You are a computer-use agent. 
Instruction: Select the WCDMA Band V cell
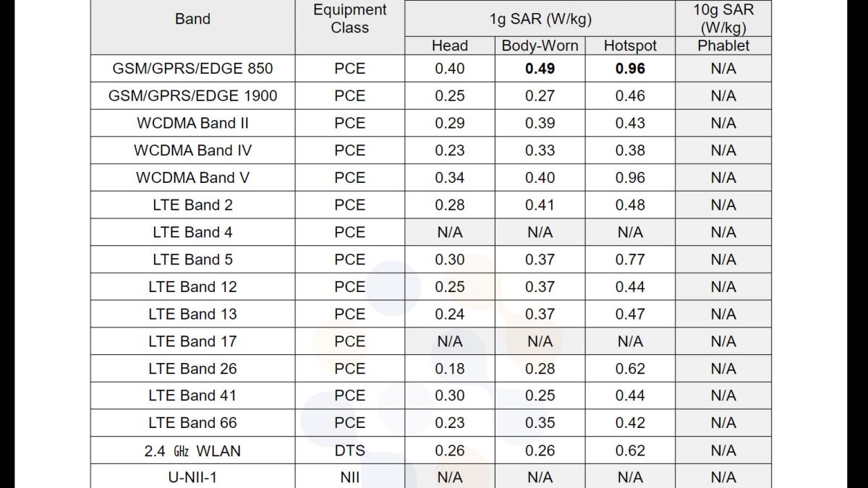coord(192,178)
